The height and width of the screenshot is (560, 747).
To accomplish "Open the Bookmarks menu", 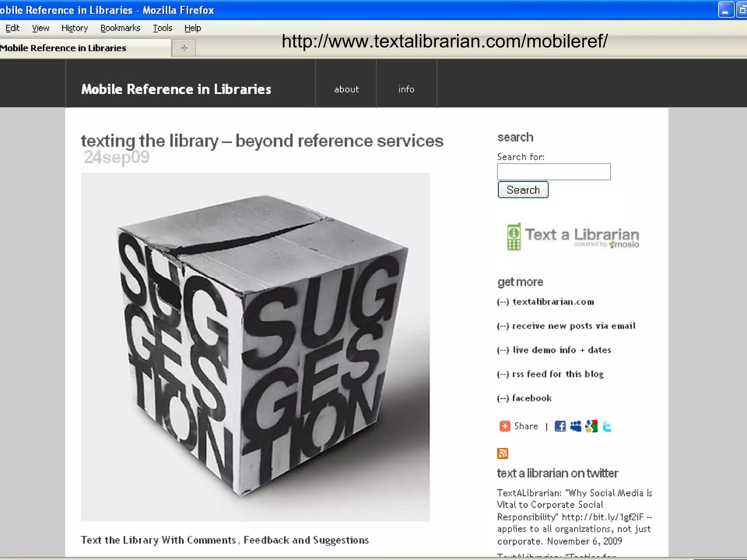I will (120, 28).
